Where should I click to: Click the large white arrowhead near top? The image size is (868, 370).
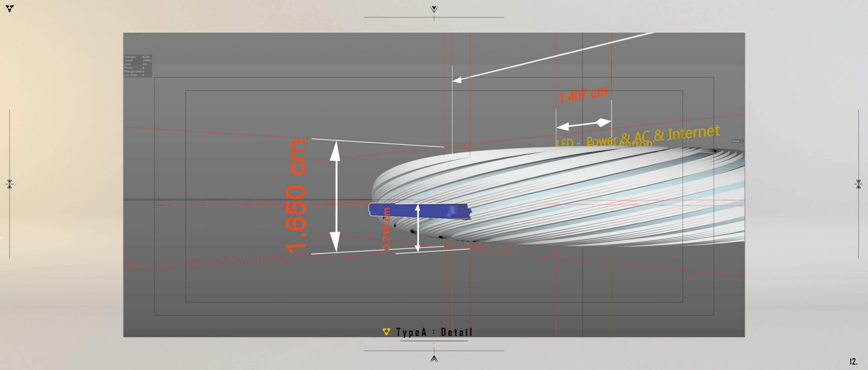pos(457,80)
